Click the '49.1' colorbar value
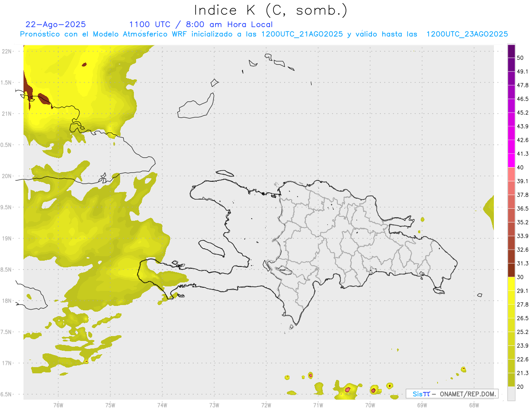 pyautogui.click(x=523, y=71)
